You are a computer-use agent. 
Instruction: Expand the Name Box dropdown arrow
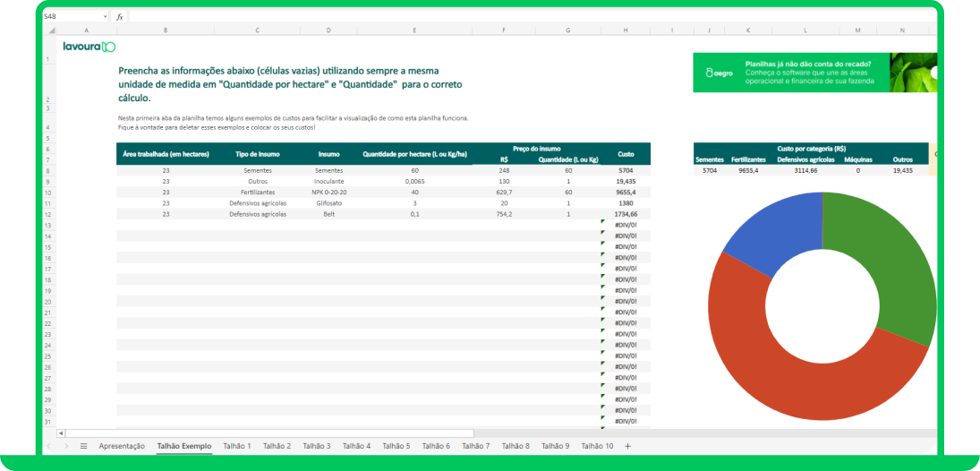point(105,17)
